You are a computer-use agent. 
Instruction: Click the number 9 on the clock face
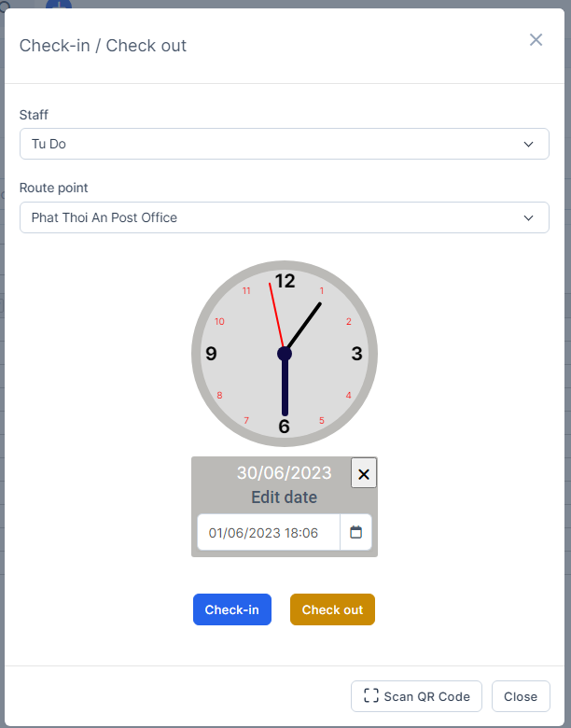pyautogui.click(x=211, y=354)
